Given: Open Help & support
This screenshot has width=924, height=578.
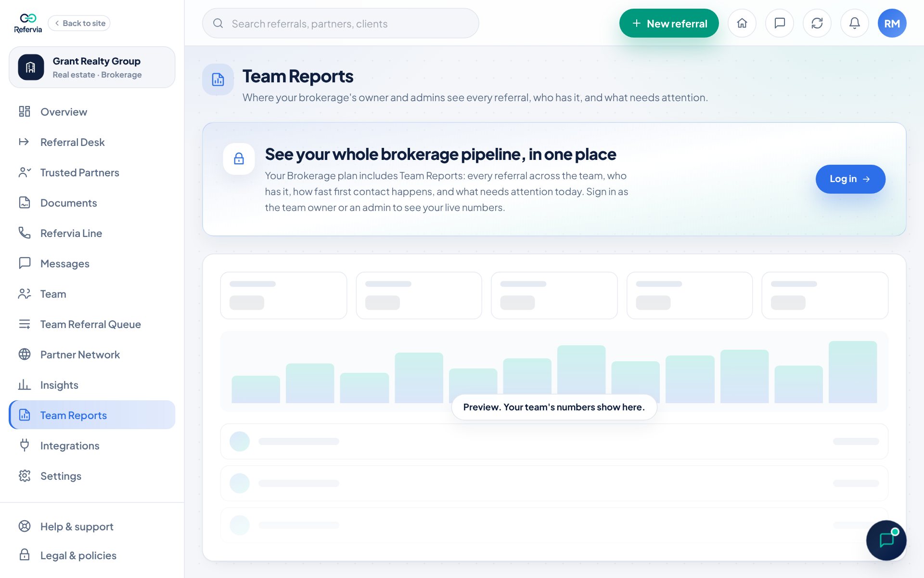Looking at the screenshot, I should pos(92,526).
